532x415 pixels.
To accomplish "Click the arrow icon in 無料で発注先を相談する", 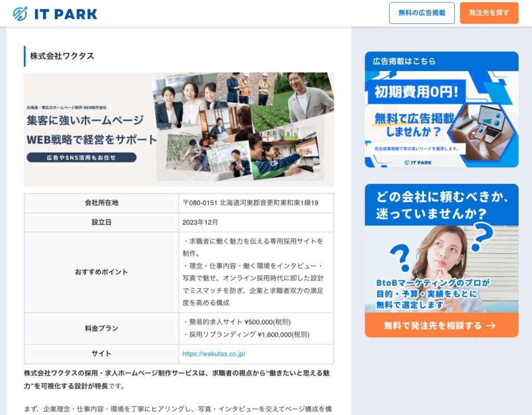I will point(490,326).
